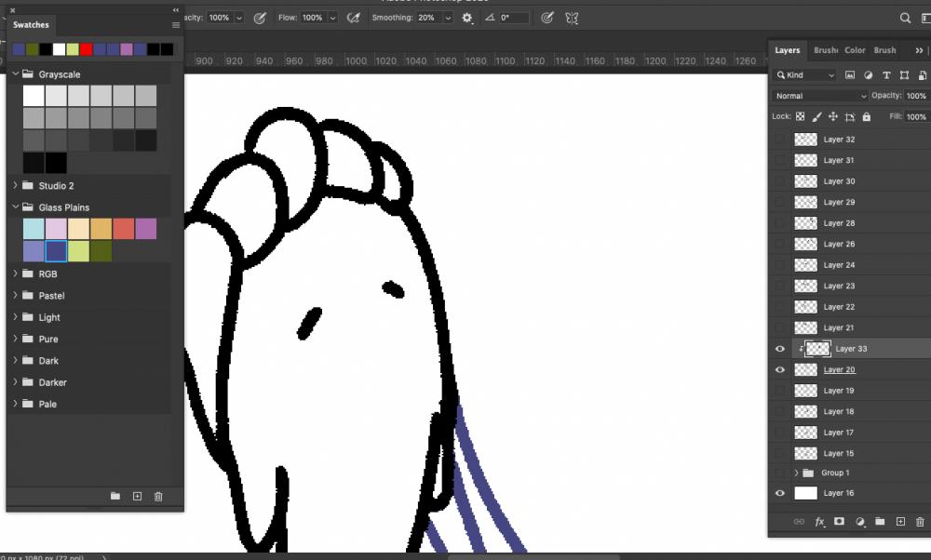Image resolution: width=931 pixels, height=560 pixels.
Task: Expand the Darker swatch group
Action: pyautogui.click(x=16, y=382)
